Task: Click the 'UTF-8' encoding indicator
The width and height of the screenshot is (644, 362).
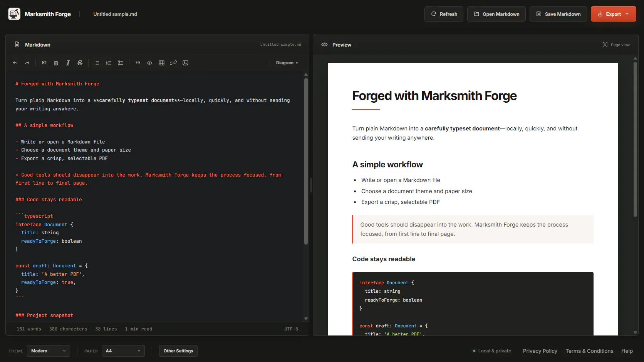Action: pyautogui.click(x=291, y=329)
